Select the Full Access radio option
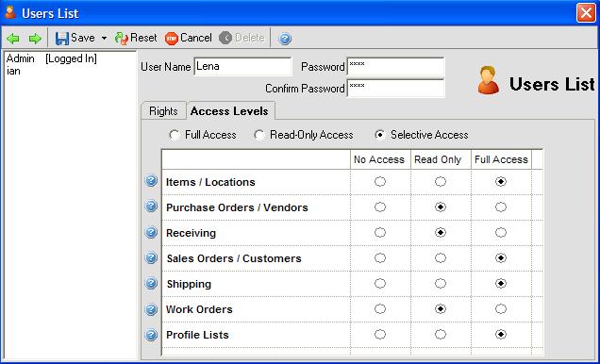 pyautogui.click(x=175, y=135)
